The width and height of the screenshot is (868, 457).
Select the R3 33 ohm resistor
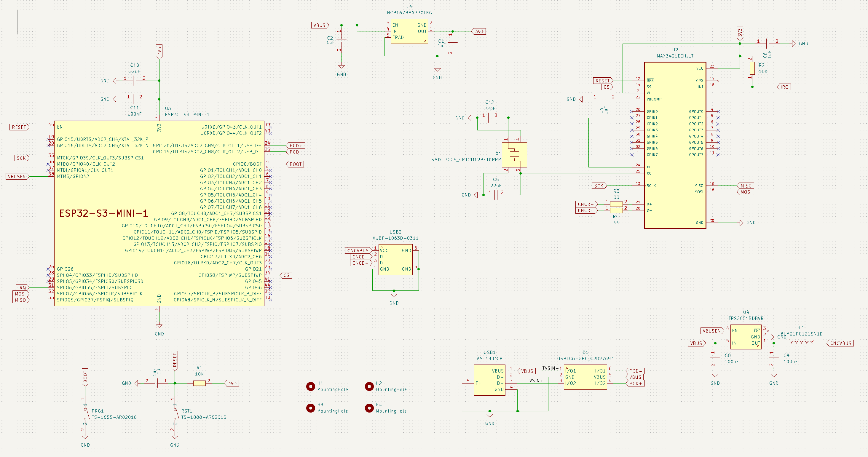click(616, 204)
